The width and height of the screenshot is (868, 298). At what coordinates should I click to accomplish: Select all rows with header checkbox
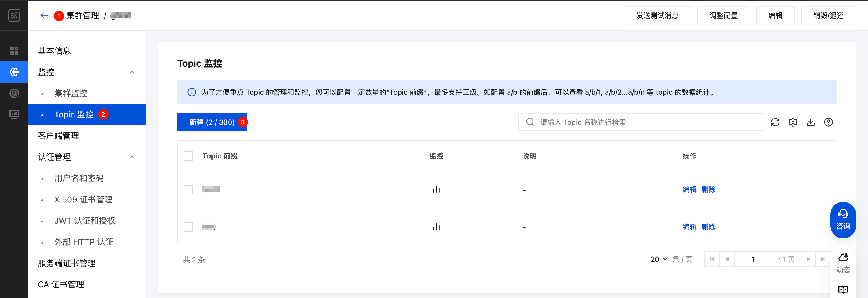[188, 156]
